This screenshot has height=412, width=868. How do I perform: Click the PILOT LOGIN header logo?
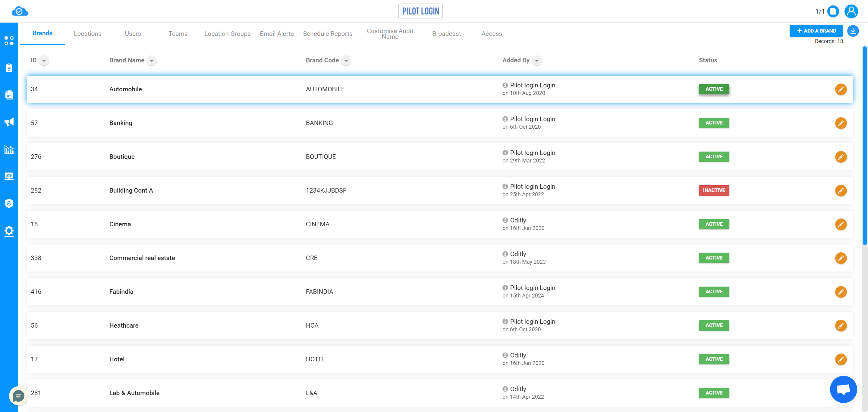click(x=420, y=11)
